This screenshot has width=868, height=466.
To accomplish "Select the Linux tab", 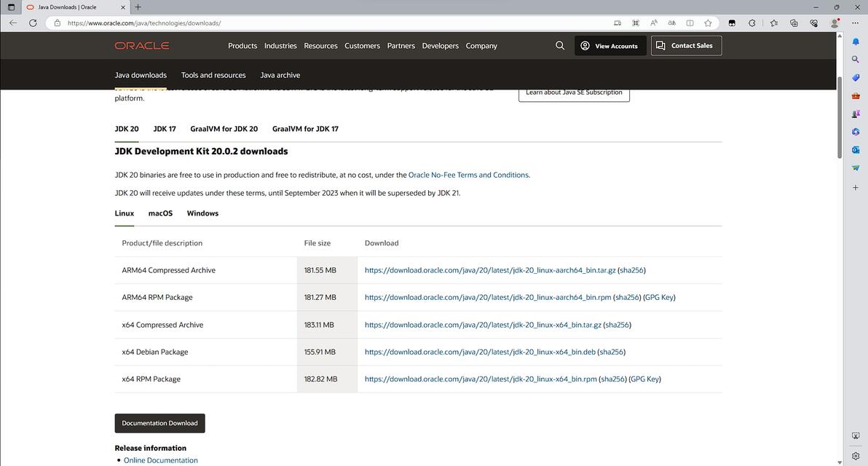I will (x=124, y=213).
